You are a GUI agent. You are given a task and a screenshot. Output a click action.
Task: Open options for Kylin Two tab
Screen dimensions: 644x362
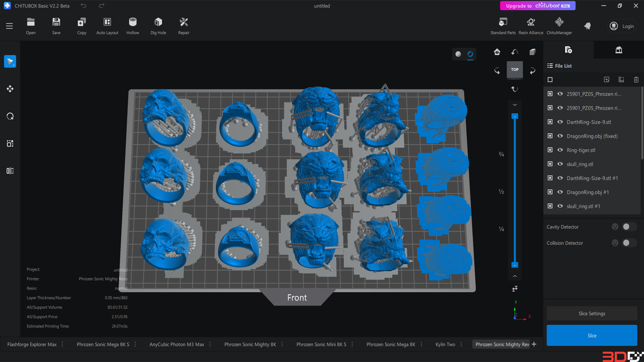(461, 344)
